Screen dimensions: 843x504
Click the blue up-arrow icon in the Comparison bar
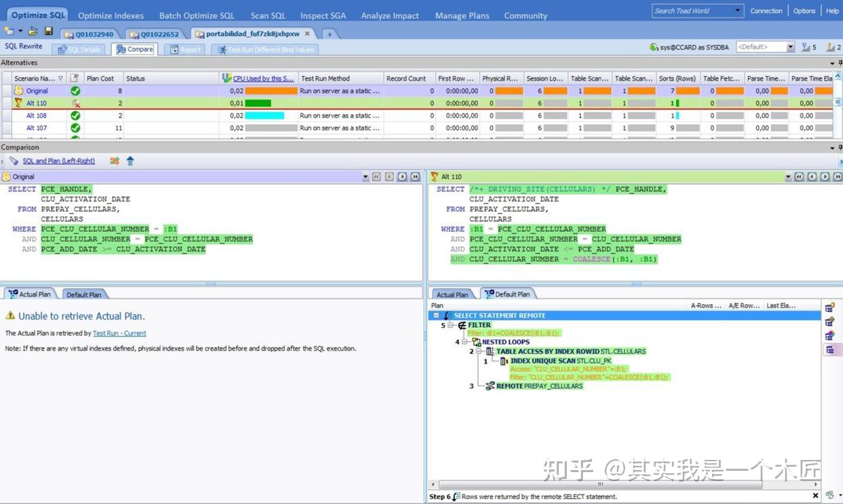tap(129, 161)
